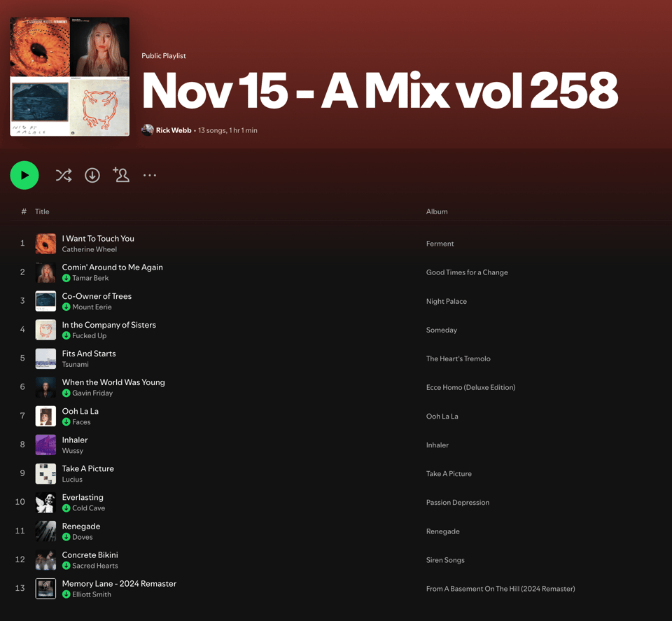Select the Ooh La La track title
Image resolution: width=672 pixels, height=621 pixels.
coord(80,411)
